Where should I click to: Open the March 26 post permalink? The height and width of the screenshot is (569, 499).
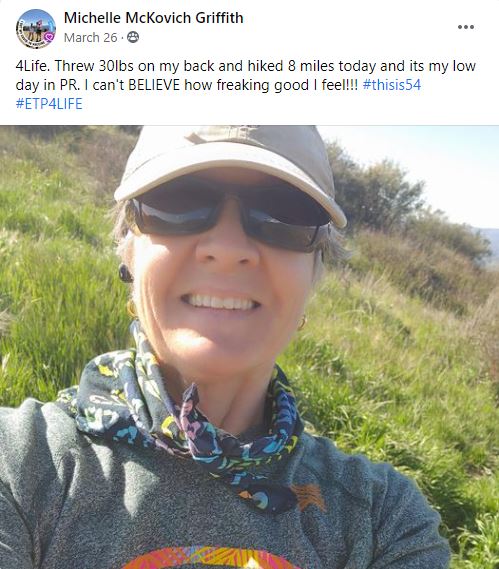(91, 37)
